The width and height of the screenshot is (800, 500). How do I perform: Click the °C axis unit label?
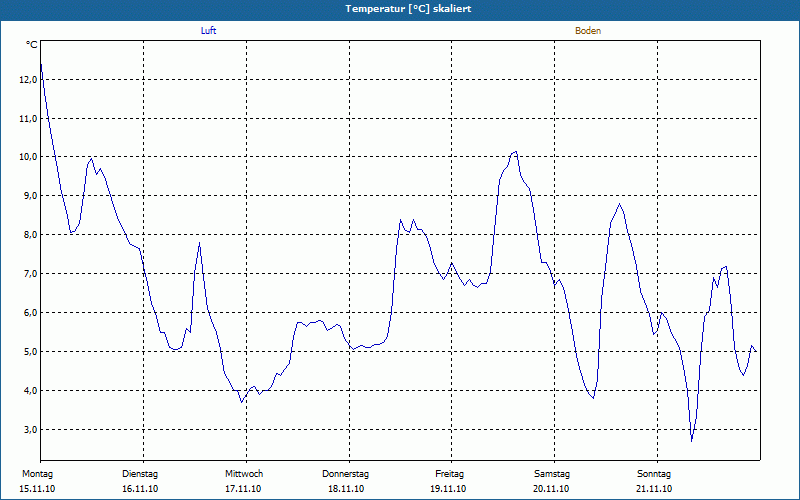pos(32,45)
